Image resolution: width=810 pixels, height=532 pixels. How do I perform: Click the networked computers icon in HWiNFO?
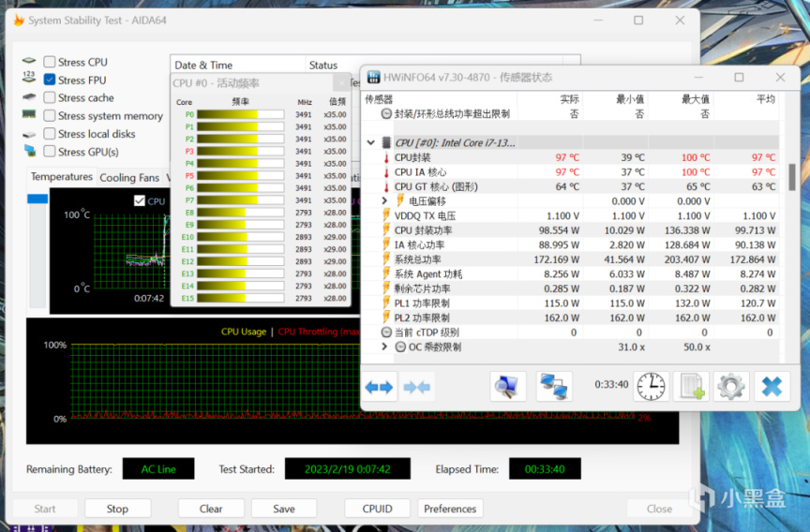click(554, 387)
